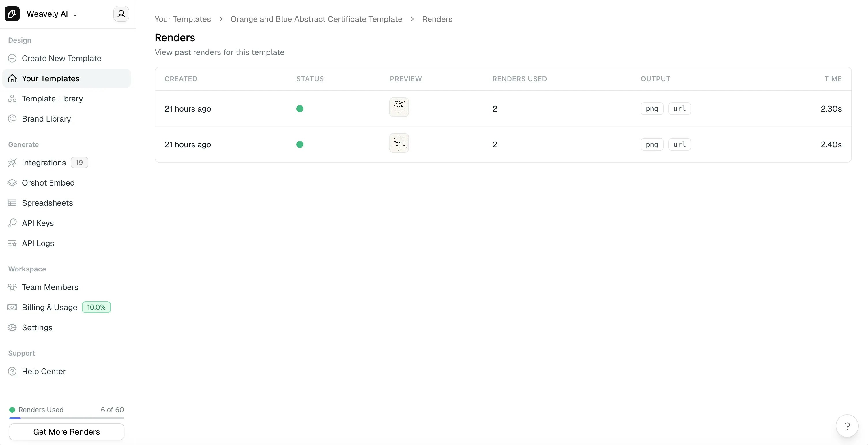
Task: Open Create New Template via plus icon
Action: (12, 58)
